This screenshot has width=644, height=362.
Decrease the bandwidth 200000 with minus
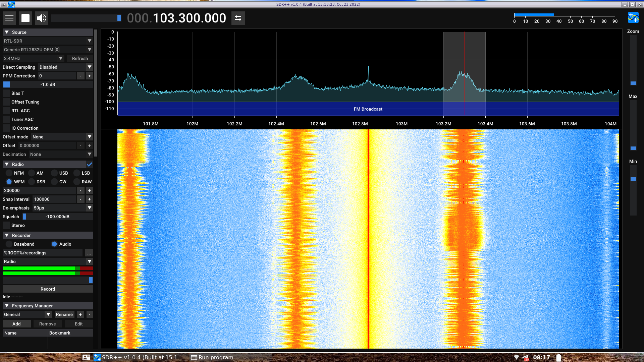pyautogui.click(x=80, y=191)
